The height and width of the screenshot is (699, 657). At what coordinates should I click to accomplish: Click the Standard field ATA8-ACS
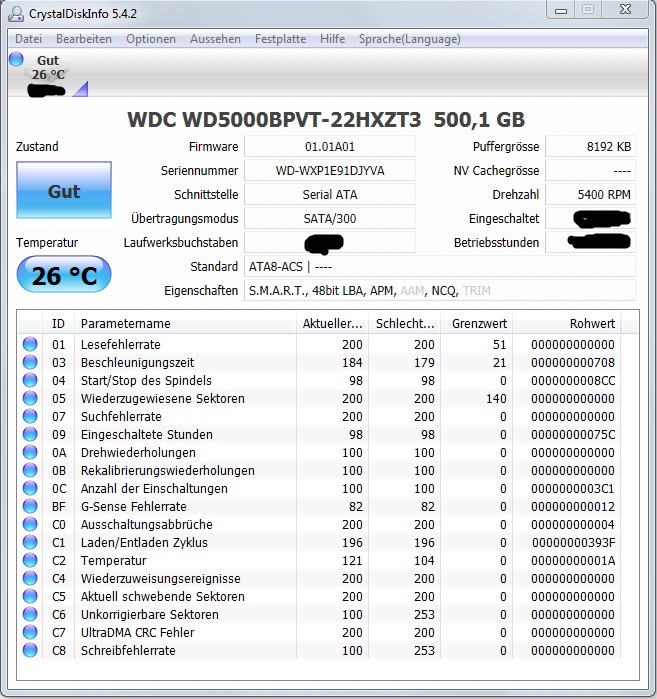click(x=440, y=267)
